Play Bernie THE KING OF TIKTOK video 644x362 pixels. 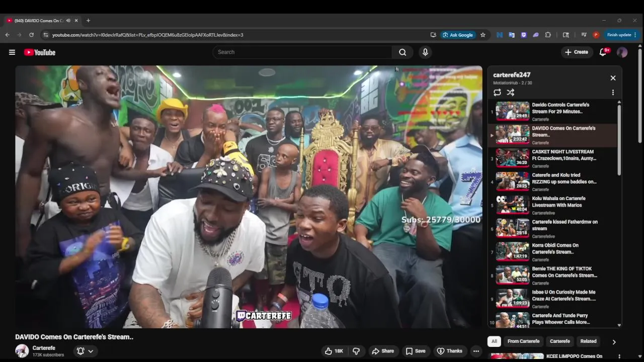pos(553,276)
